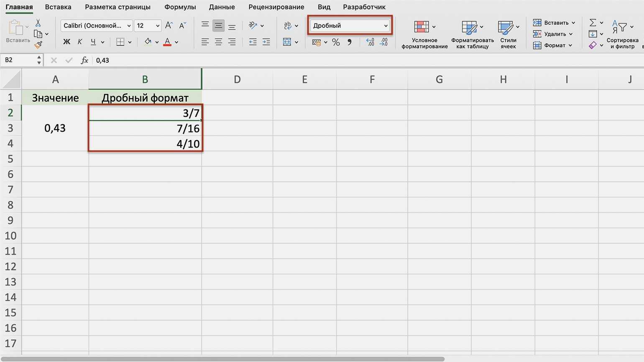Click the Increase Font Size icon
The width and height of the screenshot is (644, 362).
click(169, 25)
